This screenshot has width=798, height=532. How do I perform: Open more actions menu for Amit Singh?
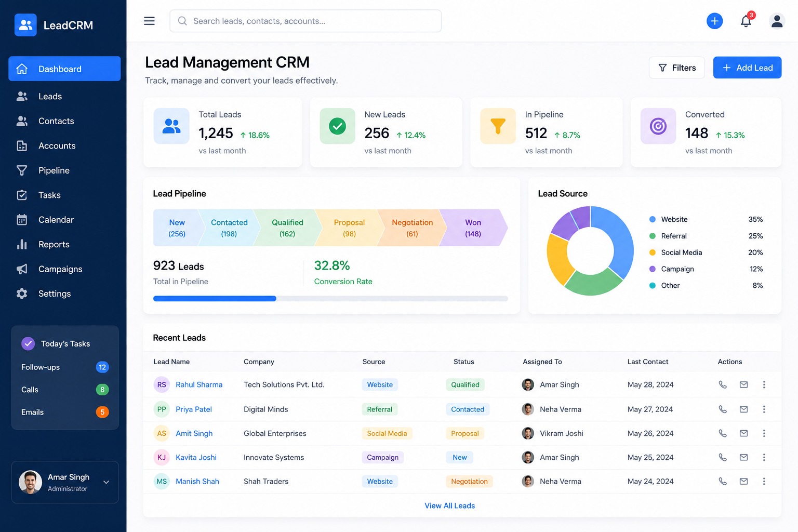tap(764, 433)
